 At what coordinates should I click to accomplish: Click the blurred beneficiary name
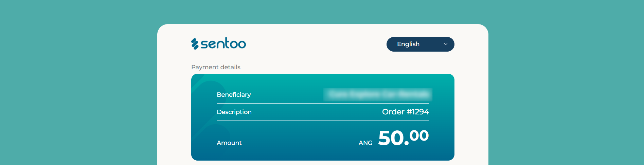point(378,94)
